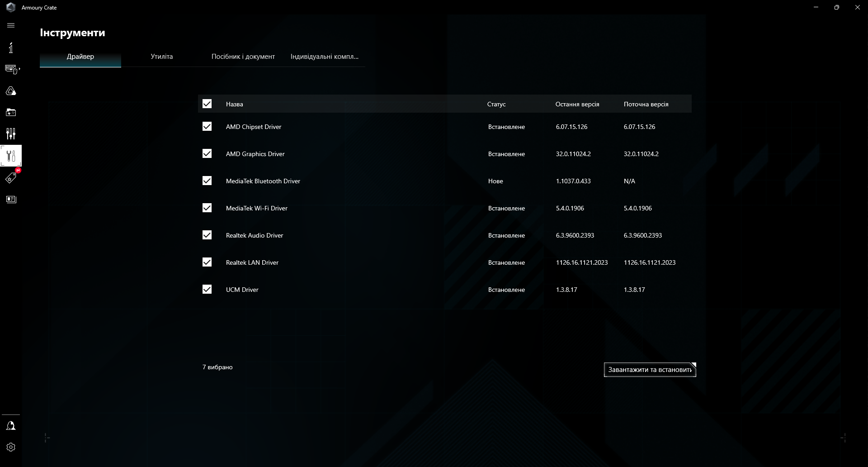Click Завантажити та встановити button
The image size is (868, 467).
(x=650, y=370)
